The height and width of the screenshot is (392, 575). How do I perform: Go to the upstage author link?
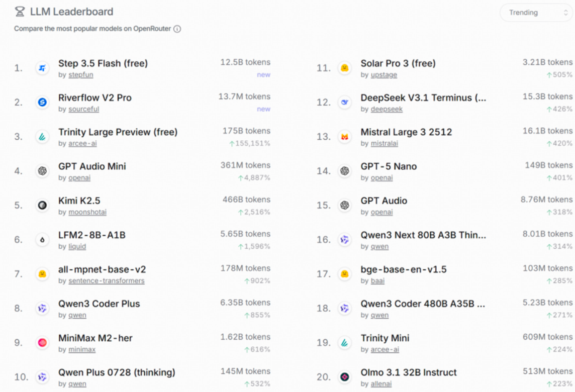384,75
